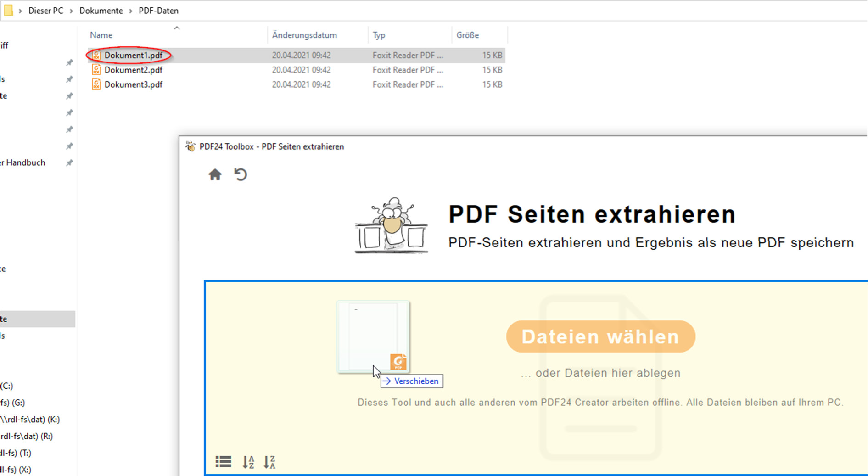Click the Home icon in PDF24 Toolbox
Viewport: 868px width, 476px height.
[215, 174]
